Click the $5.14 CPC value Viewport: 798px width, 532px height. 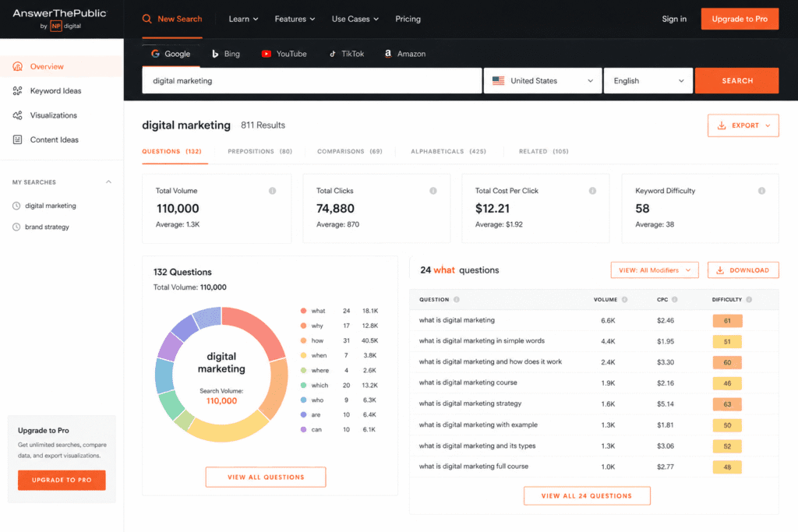[x=666, y=404]
